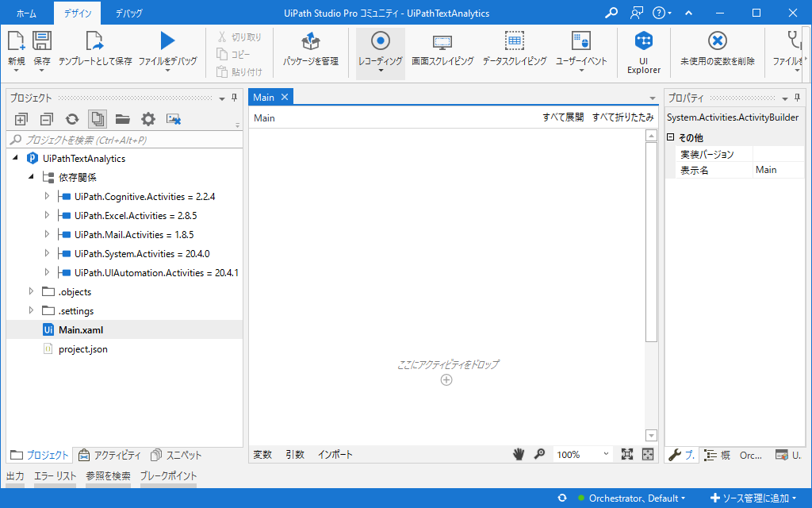
Task: Open ブレークポイント tab
Action: click(x=168, y=476)
